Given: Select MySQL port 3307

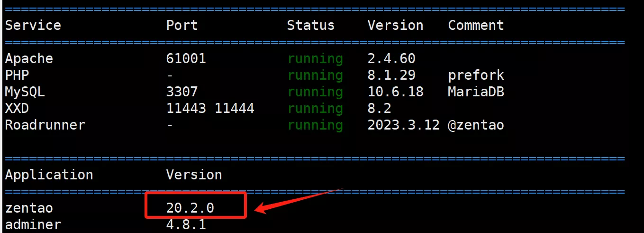Looking at the screenshot, I should pyautogui.click(x=182, y=92).
